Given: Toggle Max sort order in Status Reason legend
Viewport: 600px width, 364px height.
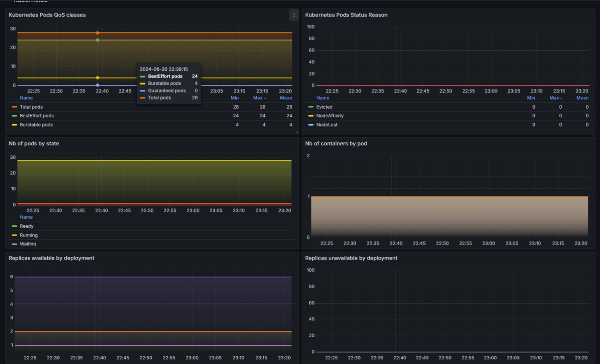Looking at the screenshot, I should pos(556,98).
